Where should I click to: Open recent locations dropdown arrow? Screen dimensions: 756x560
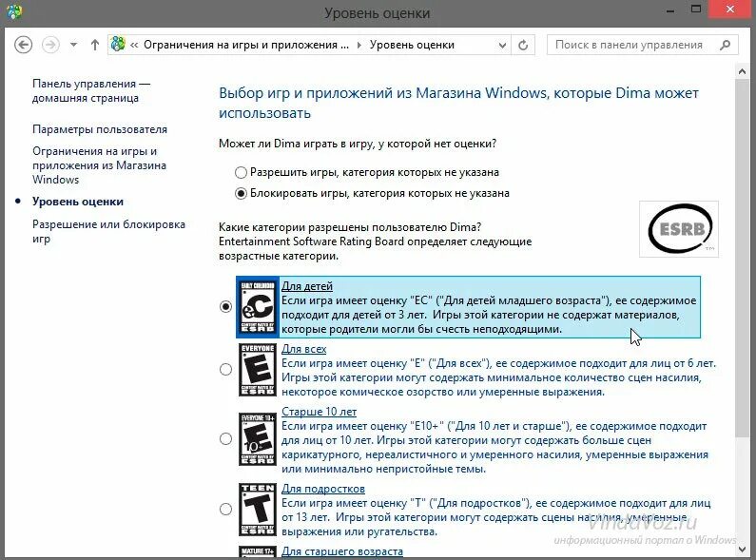coord(73,45)
